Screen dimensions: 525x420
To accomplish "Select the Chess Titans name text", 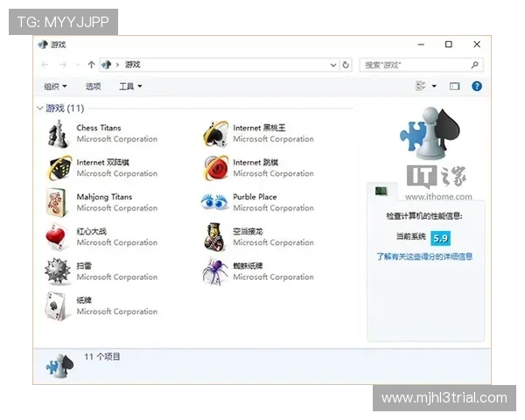I will 99,128.
